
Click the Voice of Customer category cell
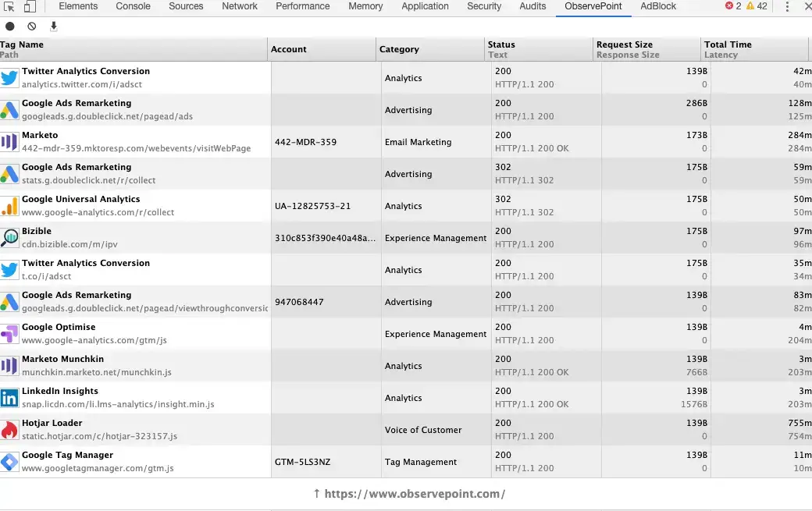tap(423, 430)
